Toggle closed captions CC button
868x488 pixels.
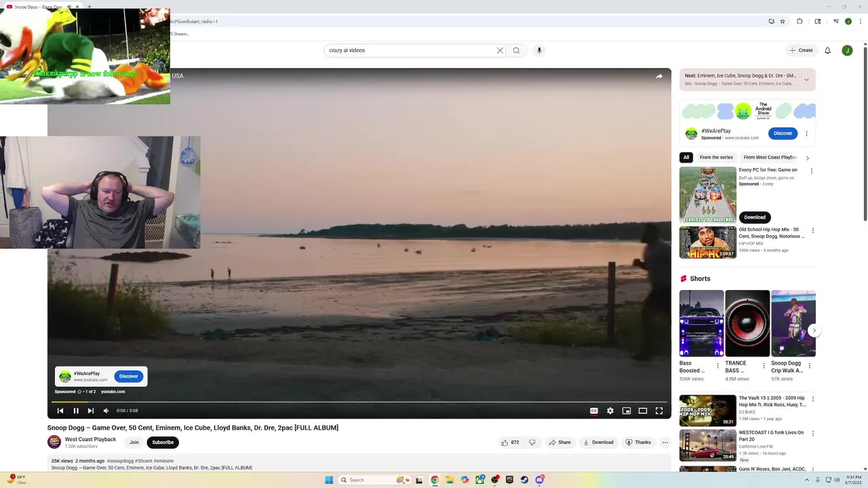pyautogui.click(x=594, y=411)
